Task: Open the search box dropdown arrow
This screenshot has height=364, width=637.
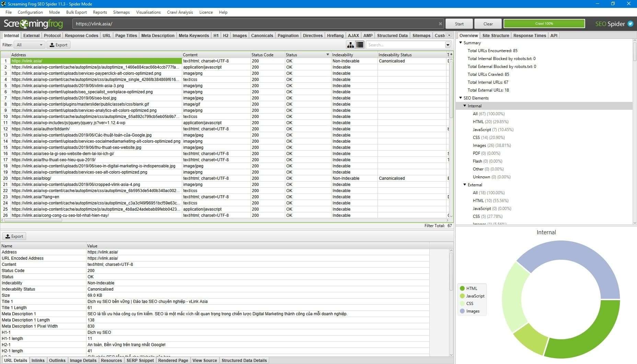Action: [448, 45]
